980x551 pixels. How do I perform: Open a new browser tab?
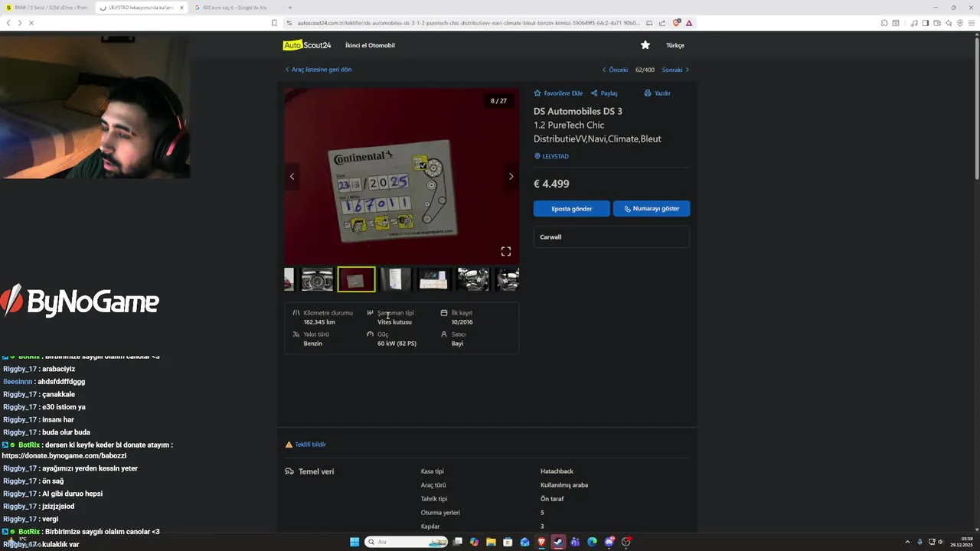[289, 8]
